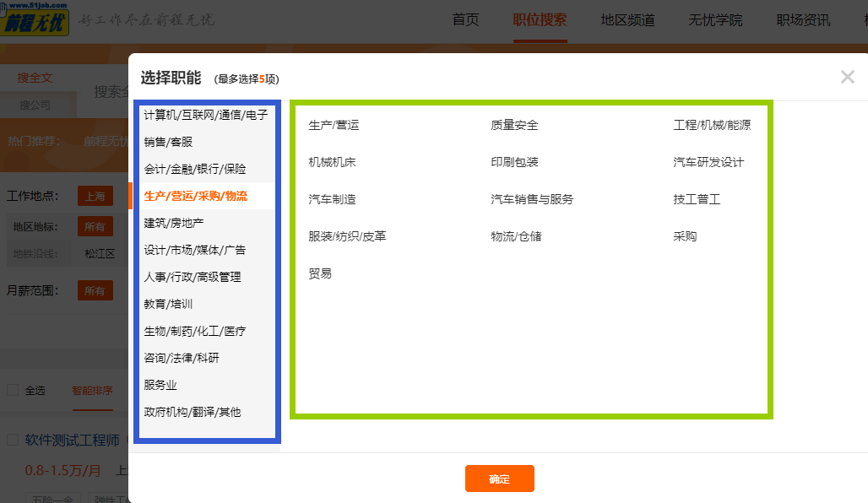Open the 职场资讯 nav item

pyautogui.click(x=803, y=20)
